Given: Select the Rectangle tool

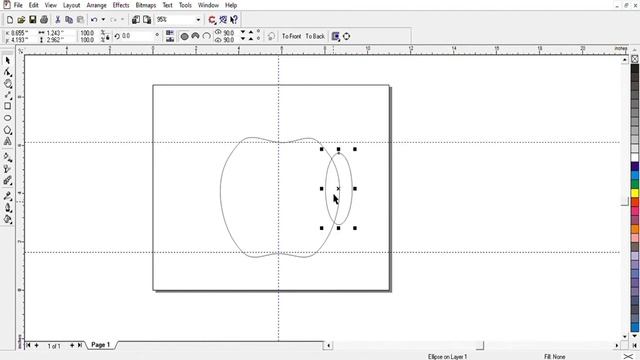Looking at the screenshot, I should [7, 106].
